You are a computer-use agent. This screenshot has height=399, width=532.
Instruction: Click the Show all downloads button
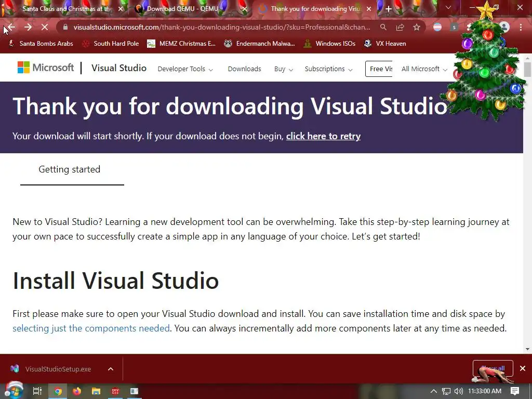click(493, 368)
